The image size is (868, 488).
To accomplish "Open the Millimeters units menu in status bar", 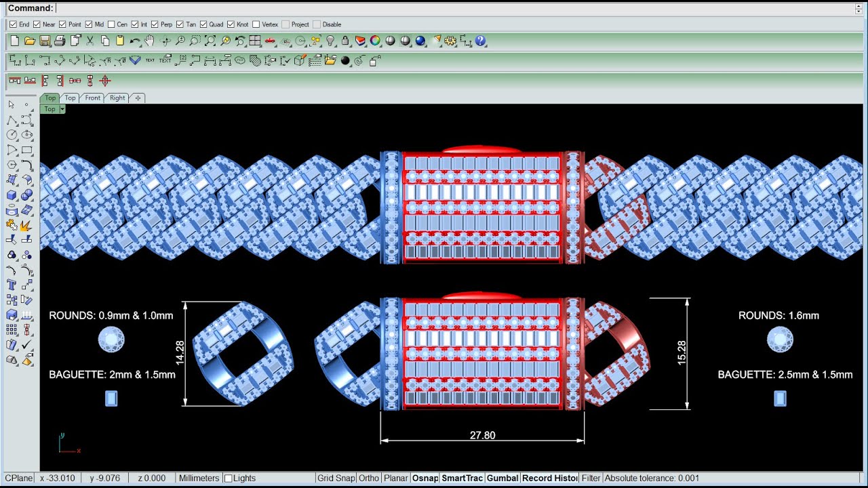I will point(199,478).
